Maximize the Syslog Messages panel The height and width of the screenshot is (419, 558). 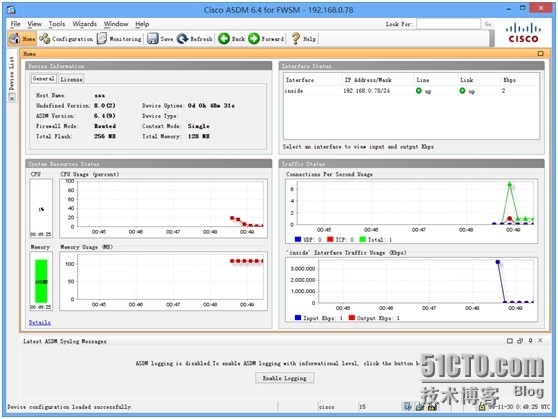(510, 341)
